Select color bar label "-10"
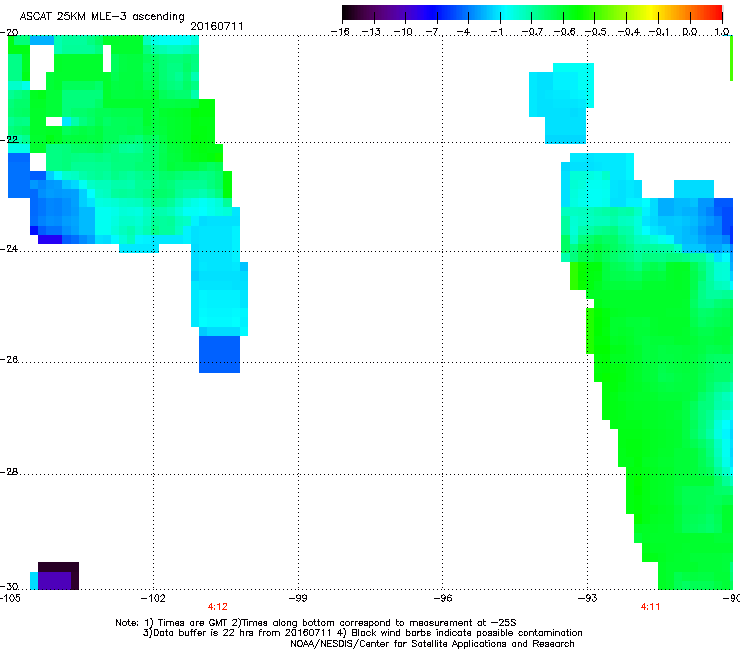740x650 pixels. tap(403, 32)
